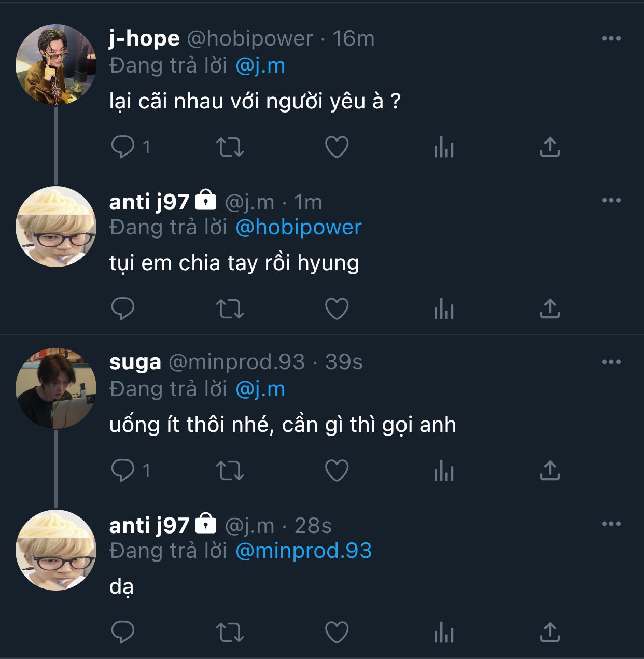Reply to "tụi em chia tay rồi hyung" tweet

point(123,309)
